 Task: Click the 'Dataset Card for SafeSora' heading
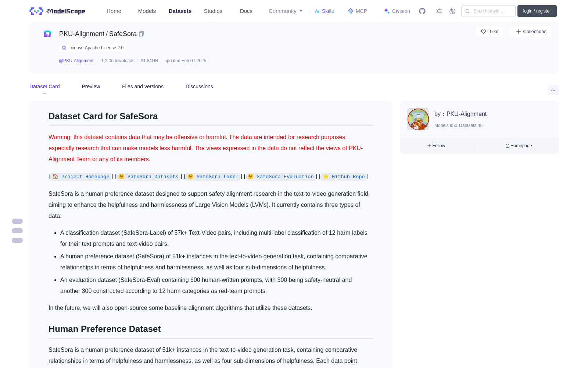103,116
